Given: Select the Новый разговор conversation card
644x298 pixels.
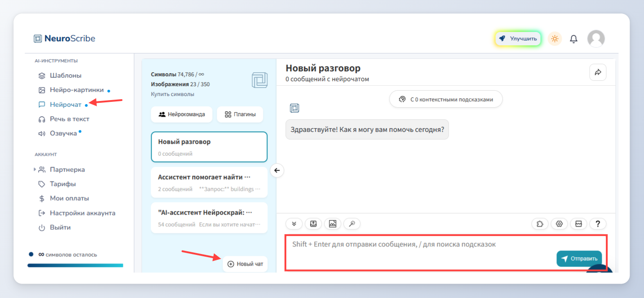Looking at the screenshot, I should pyautogui.click(x=209, y=147).
